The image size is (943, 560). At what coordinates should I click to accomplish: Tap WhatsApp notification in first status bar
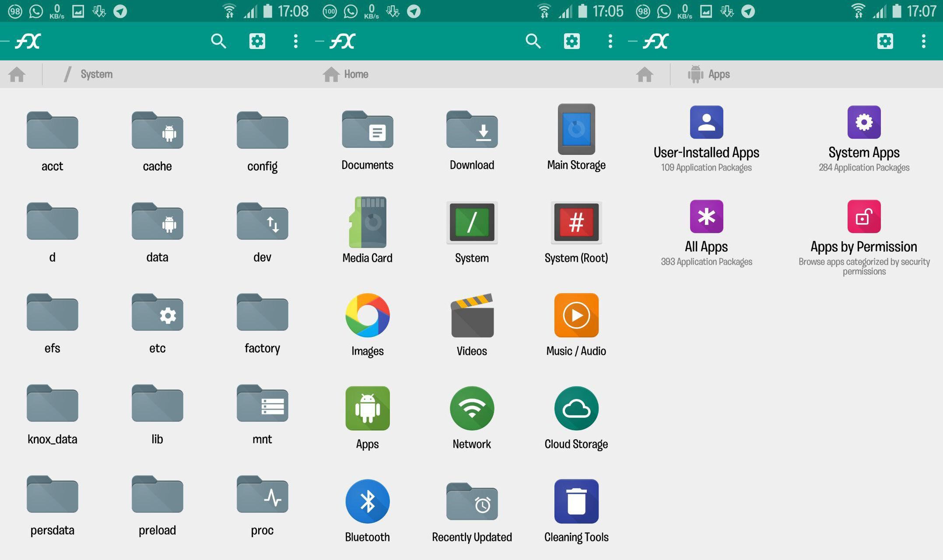[36, 11]
